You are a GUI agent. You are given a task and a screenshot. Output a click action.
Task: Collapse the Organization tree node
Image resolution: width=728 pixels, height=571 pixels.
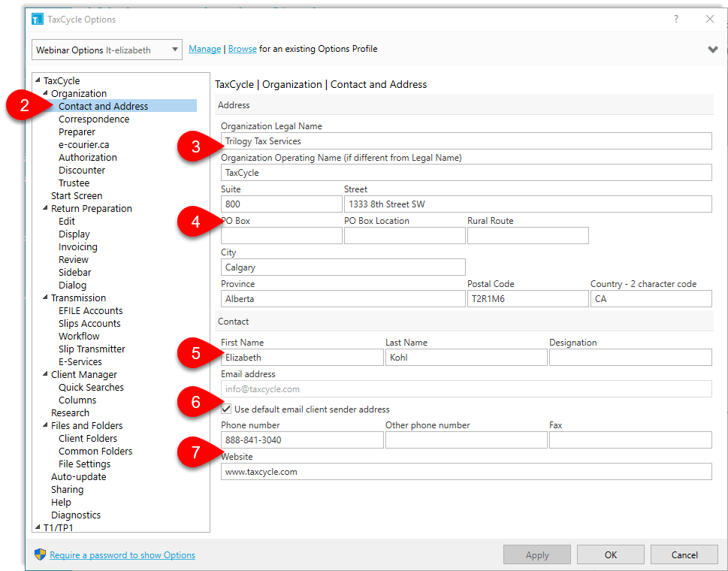point(46,93)
